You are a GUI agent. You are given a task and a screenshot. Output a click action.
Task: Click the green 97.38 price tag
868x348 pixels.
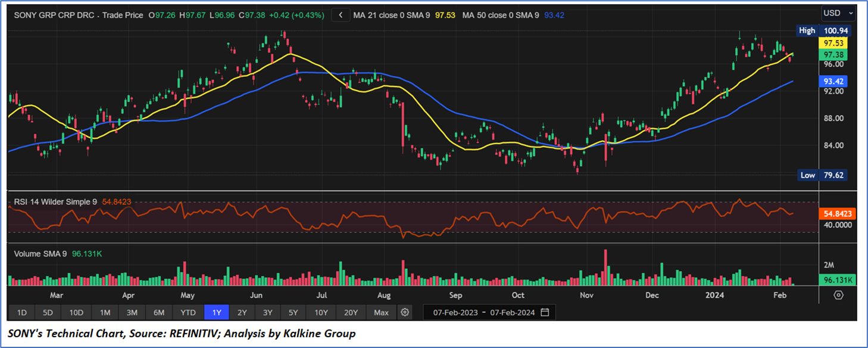click(833, 54)
